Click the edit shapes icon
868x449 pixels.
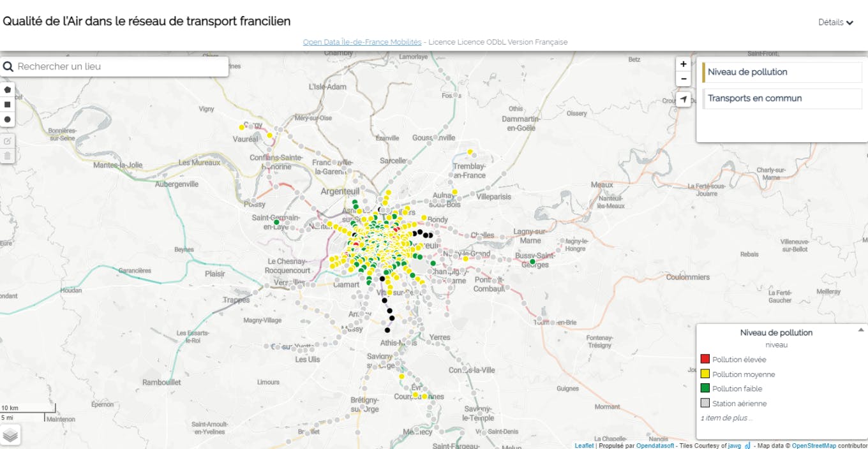click(x=7, y=140)
